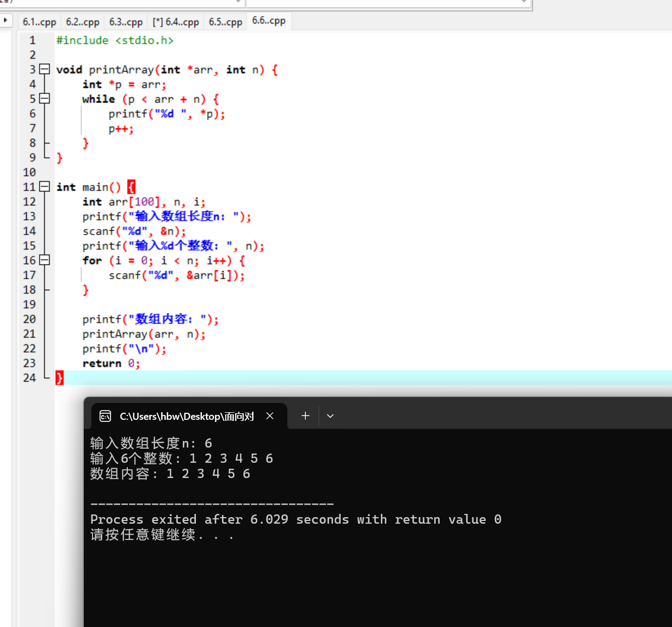This screenshot has width=672, height=627.
Task: Switch to the 6.2..cpp tab
Action: 83,22
